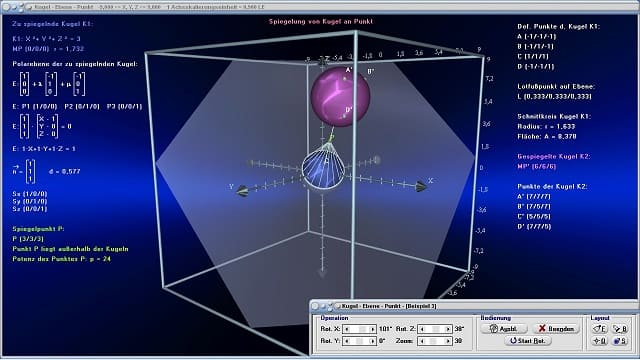640x360 pixels.
Task: Start rotation with Start Rot. button
Action: click(528, 341)
